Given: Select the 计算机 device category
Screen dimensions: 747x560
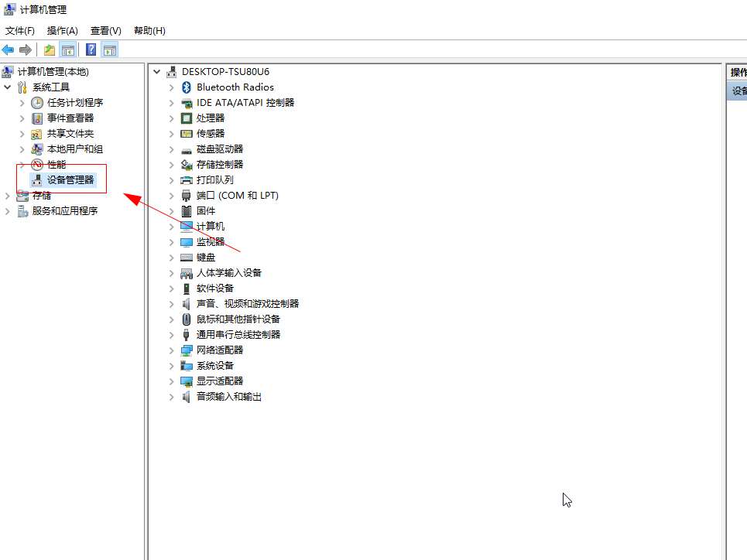Looking at the screenshot, I should (x=211, y=227).
